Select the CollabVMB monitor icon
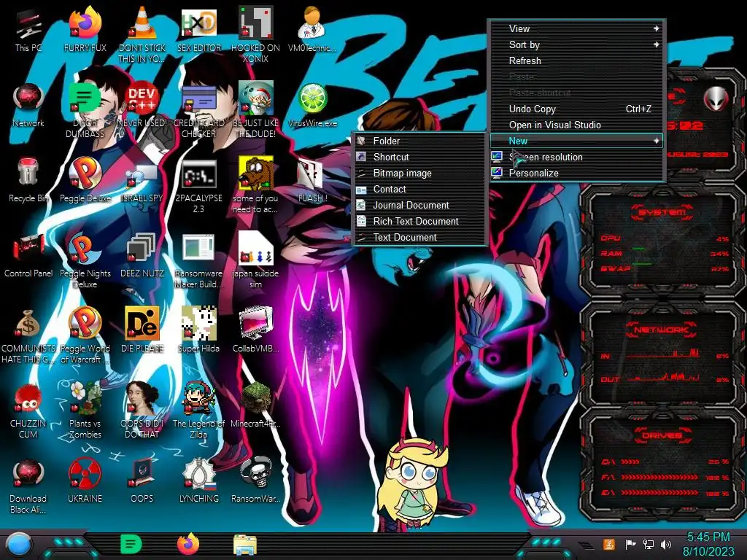Image resolution: width=747 pixels, height=560 pixels. point(255,330)
